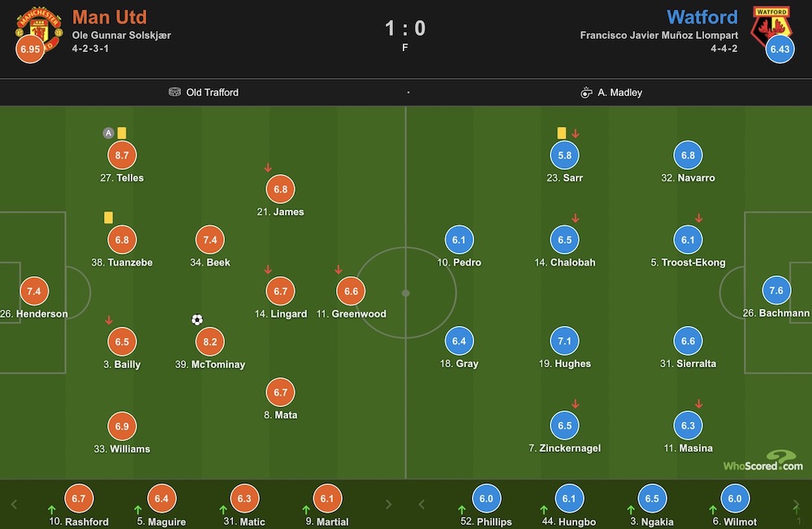The image size is (812, 529).
Task: Open the Watford team name link
Action: (x=702, y=17)
